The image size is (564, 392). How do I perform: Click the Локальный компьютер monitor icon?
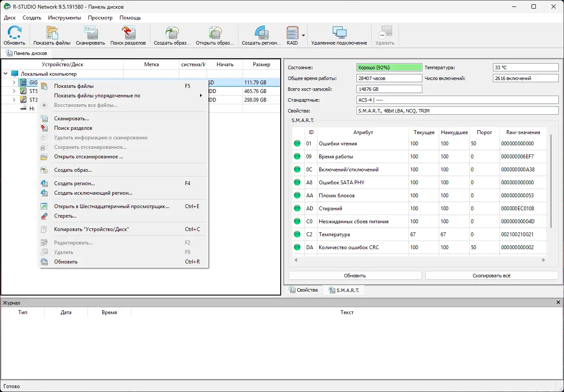(15, 74)
